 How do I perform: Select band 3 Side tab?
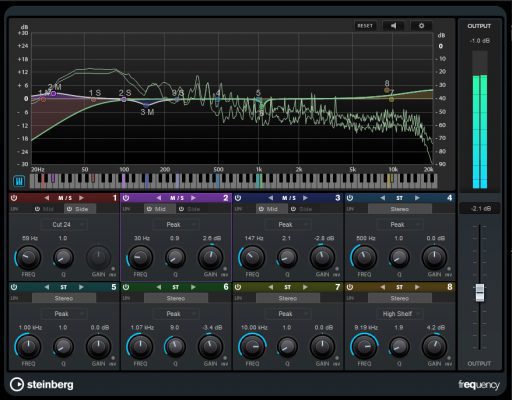(304, 209)
